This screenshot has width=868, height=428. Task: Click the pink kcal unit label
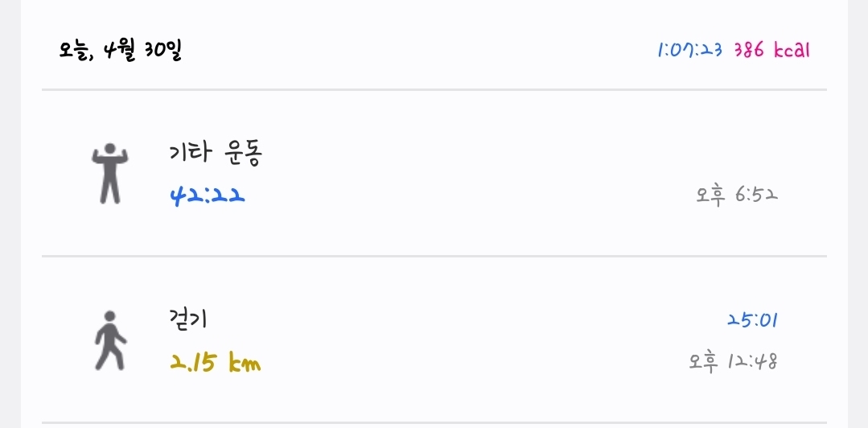(x=792, y=51)
